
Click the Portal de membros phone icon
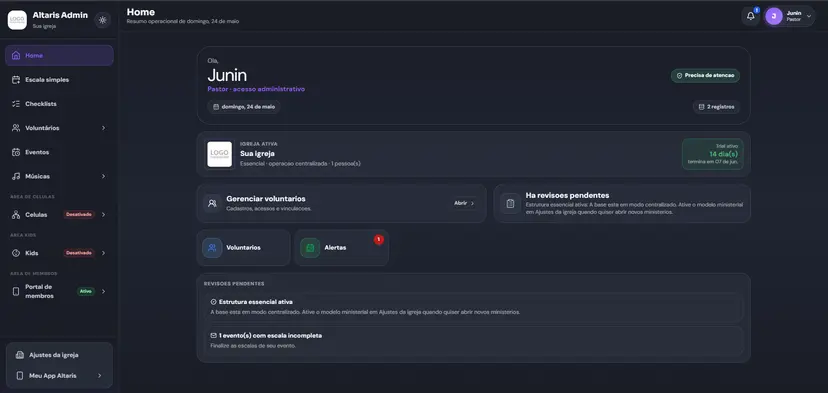pyautogui.click(x=16, y=292)
